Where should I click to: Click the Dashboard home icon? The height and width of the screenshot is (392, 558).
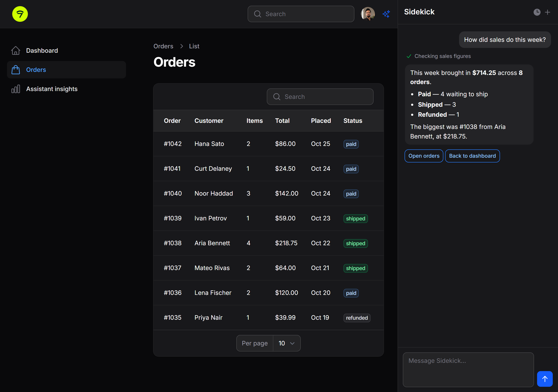click(16, 51)
